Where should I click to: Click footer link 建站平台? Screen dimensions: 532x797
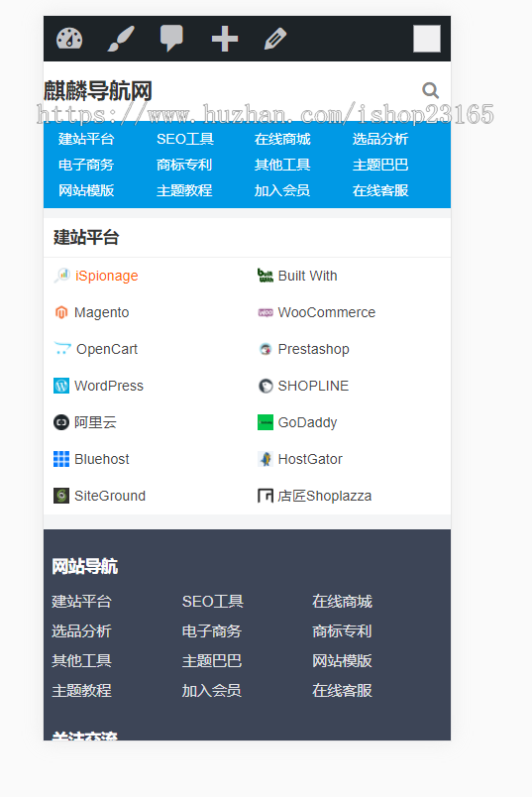click(x=82, y=602)
